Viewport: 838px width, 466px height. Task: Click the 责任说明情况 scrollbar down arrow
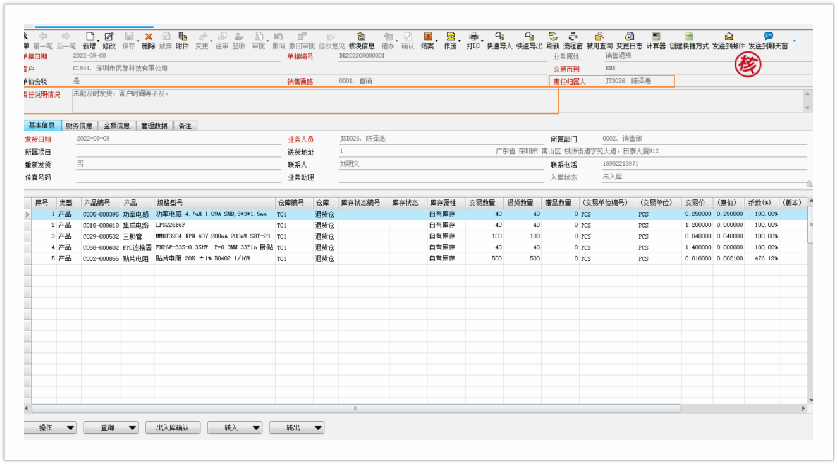tap(807, 108)
